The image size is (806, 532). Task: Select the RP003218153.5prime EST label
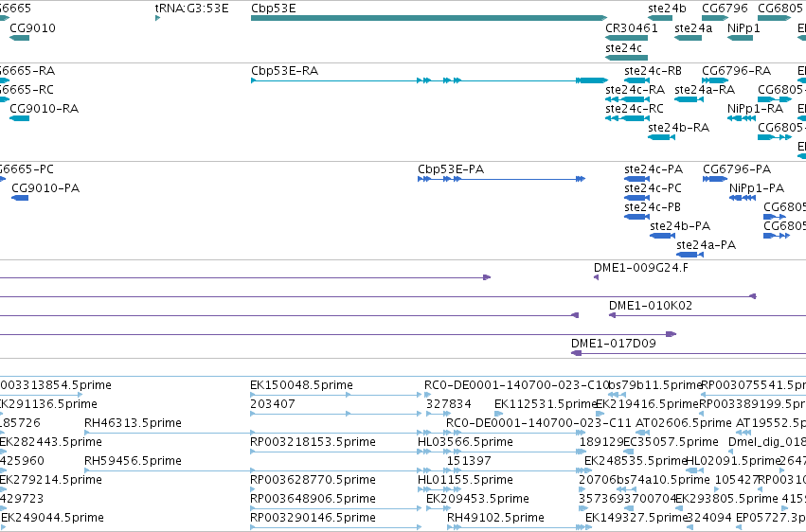coord(313,442)
